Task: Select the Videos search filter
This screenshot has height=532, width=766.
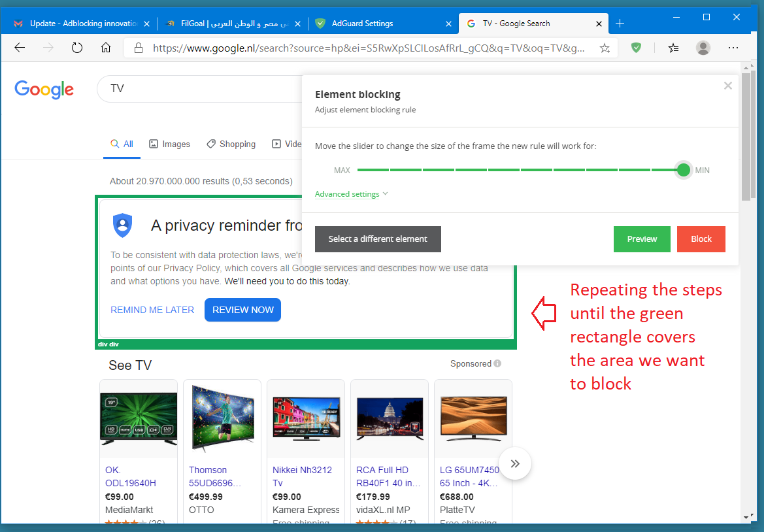Action: pos(287,144)
